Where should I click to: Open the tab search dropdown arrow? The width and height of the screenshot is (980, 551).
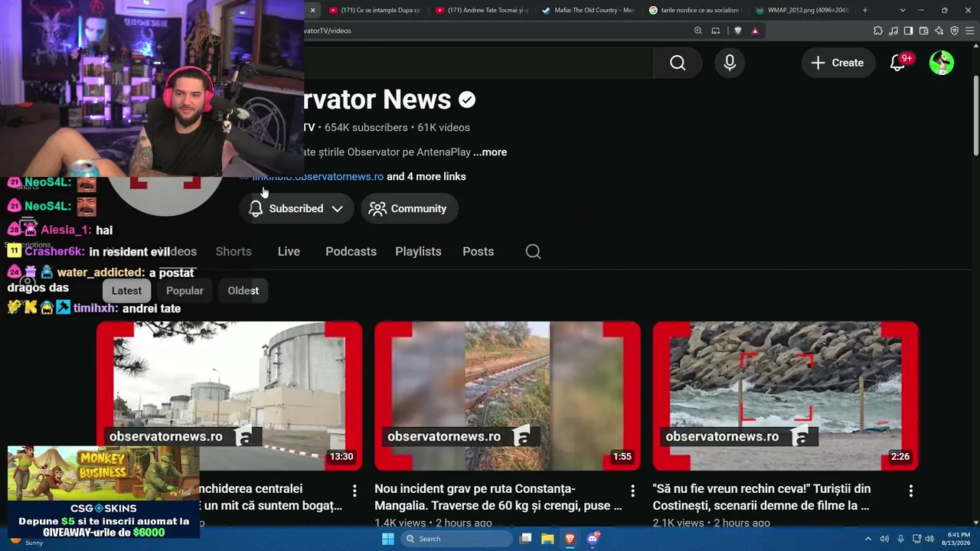click(903, 10)
